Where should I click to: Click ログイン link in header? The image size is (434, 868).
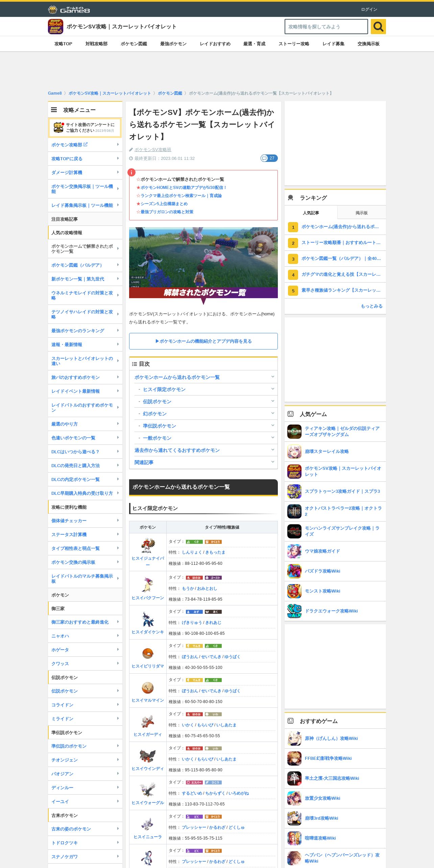(369, 9)
